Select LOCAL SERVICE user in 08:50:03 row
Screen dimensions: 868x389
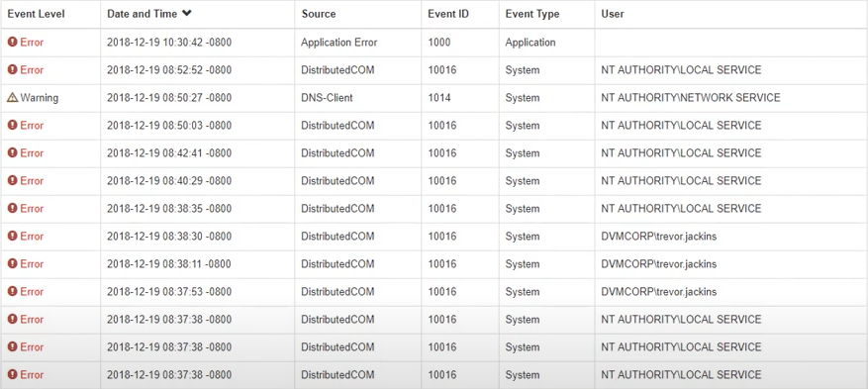(x=681, y=126)
